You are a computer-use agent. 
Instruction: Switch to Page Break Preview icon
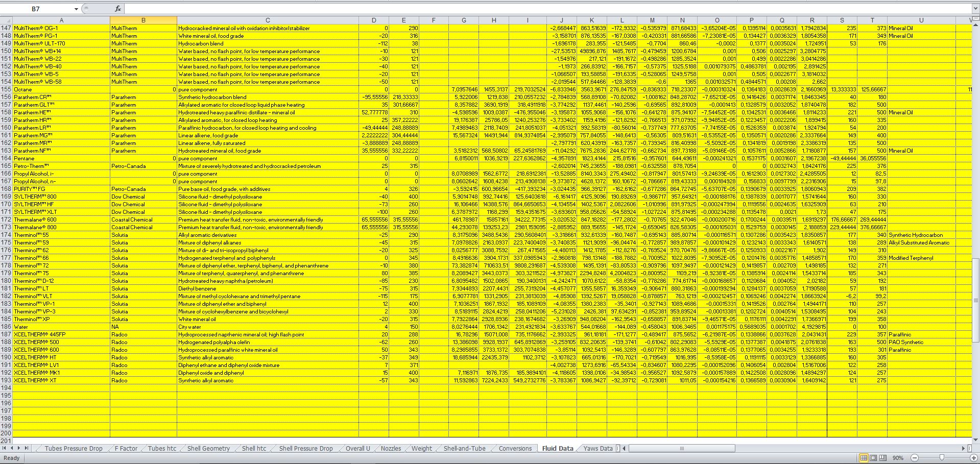coord(883,458)
